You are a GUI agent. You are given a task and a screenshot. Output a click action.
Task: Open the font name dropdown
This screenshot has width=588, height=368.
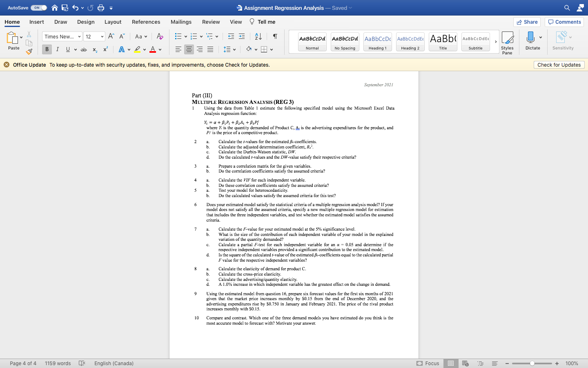click(79, 37)
